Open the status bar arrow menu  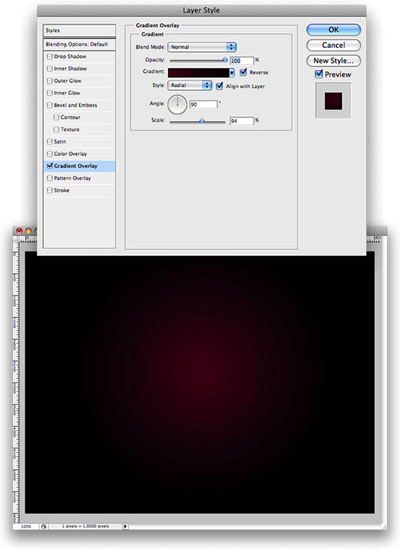(125, 526)
